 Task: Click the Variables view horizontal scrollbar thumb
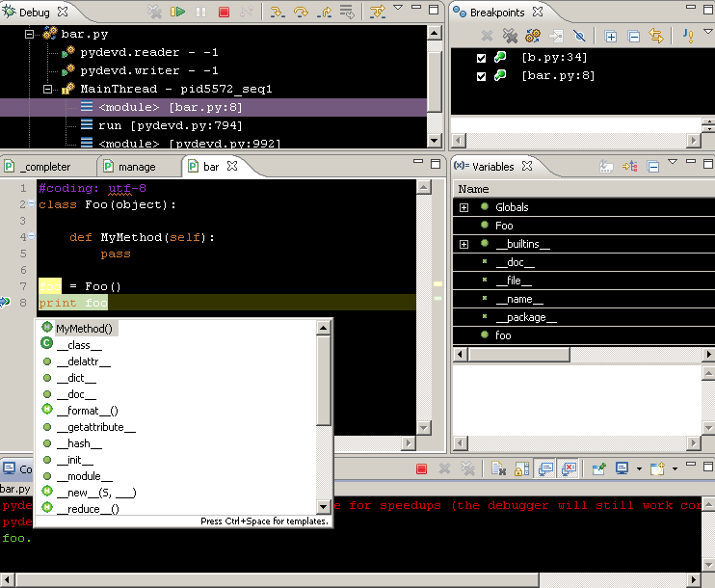coord(519,355)
